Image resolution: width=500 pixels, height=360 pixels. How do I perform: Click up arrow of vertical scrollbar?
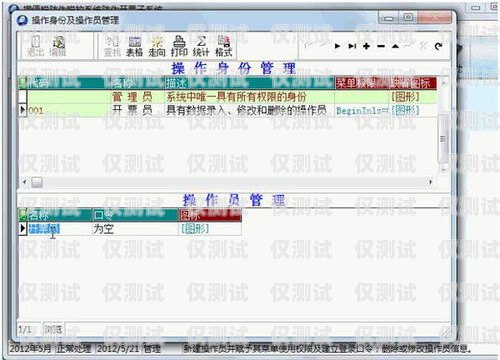(443, 83)
